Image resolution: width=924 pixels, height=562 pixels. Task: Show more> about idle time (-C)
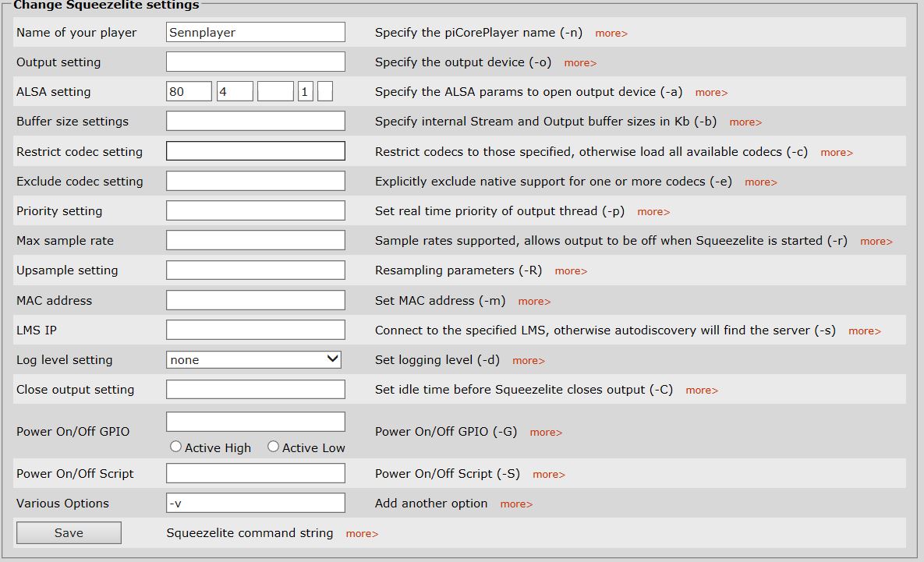702,391
